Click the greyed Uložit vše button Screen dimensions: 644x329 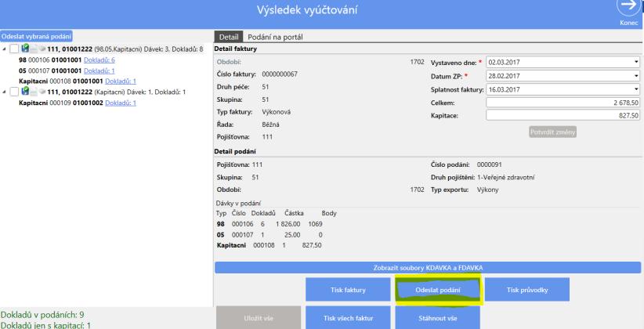tap(259, 318)
